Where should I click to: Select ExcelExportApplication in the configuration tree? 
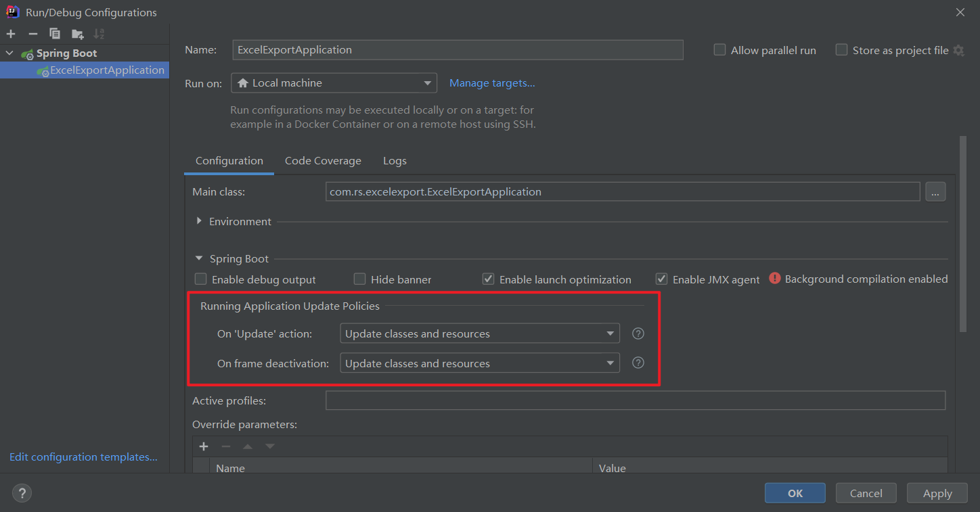point(85,70)
